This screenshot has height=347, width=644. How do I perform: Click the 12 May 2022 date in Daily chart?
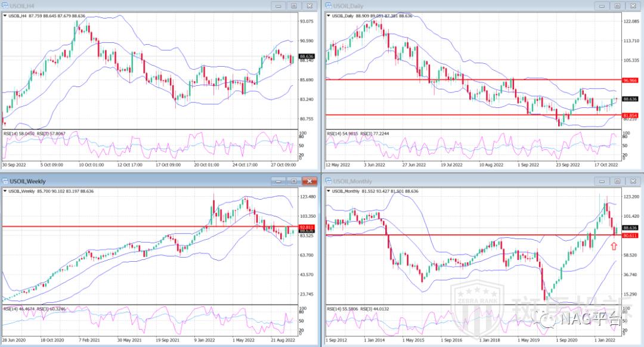coord(338,165)
